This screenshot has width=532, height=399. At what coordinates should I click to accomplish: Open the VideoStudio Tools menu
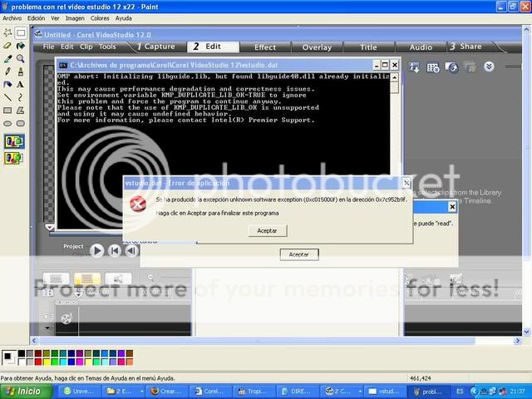pyautogui.click(x=107, y=47)
